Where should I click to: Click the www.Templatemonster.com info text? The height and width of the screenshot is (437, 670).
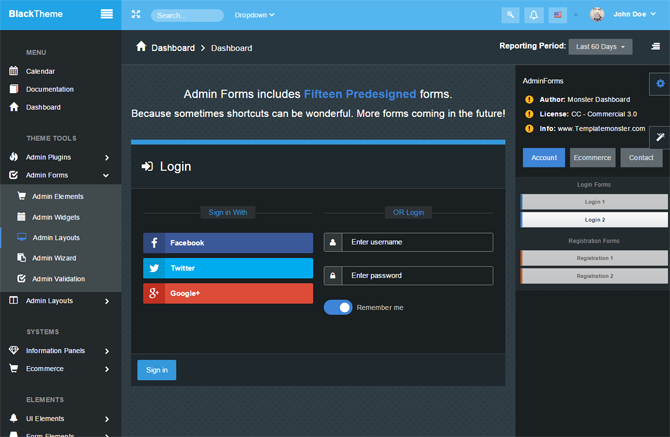[601, 129]
